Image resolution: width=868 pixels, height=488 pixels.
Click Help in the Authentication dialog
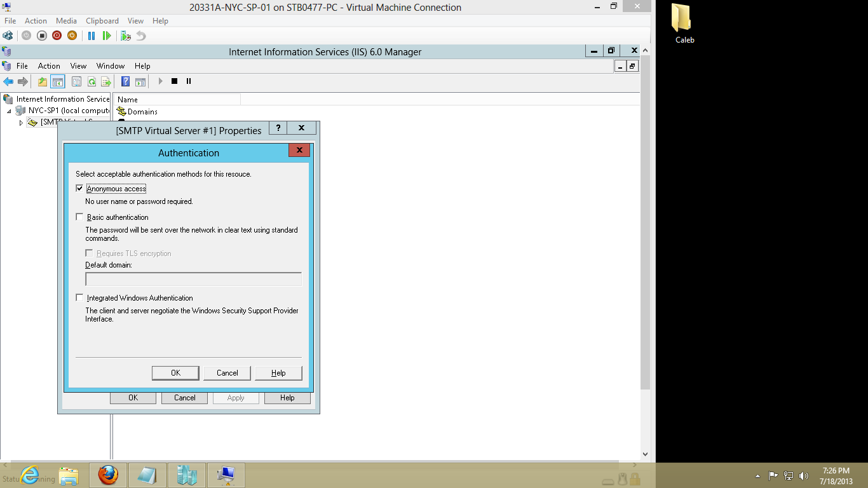(278, 373)
